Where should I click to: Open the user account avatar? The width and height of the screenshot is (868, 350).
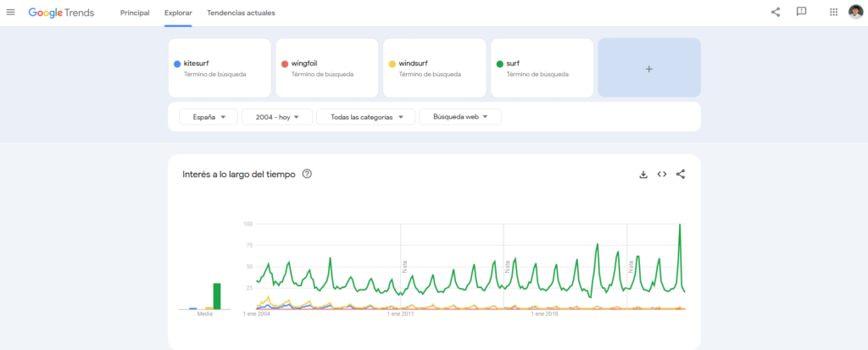coord(855,12)
